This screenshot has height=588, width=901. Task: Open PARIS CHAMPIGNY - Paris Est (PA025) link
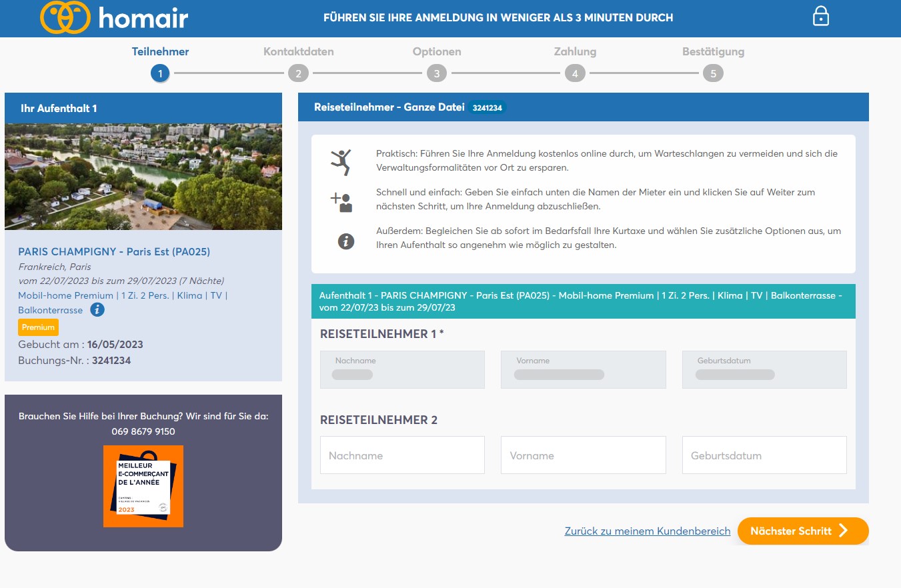pyautogui.click(x=114, y=251)
